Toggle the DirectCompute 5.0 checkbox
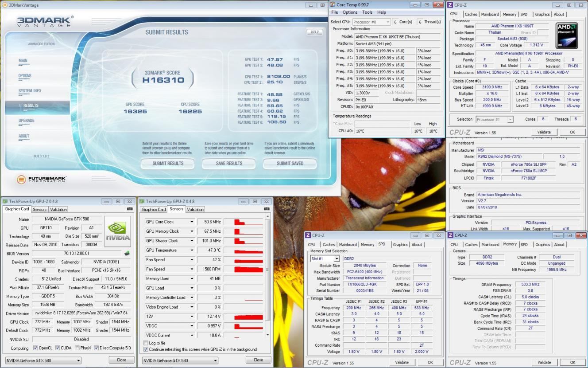 click(x=96, y=348)
